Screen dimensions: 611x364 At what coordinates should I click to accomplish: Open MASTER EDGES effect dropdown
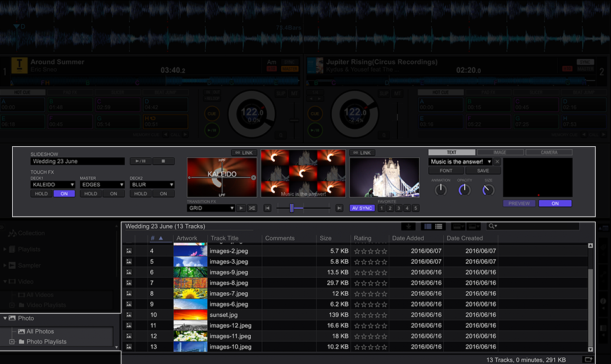point(102,185)
